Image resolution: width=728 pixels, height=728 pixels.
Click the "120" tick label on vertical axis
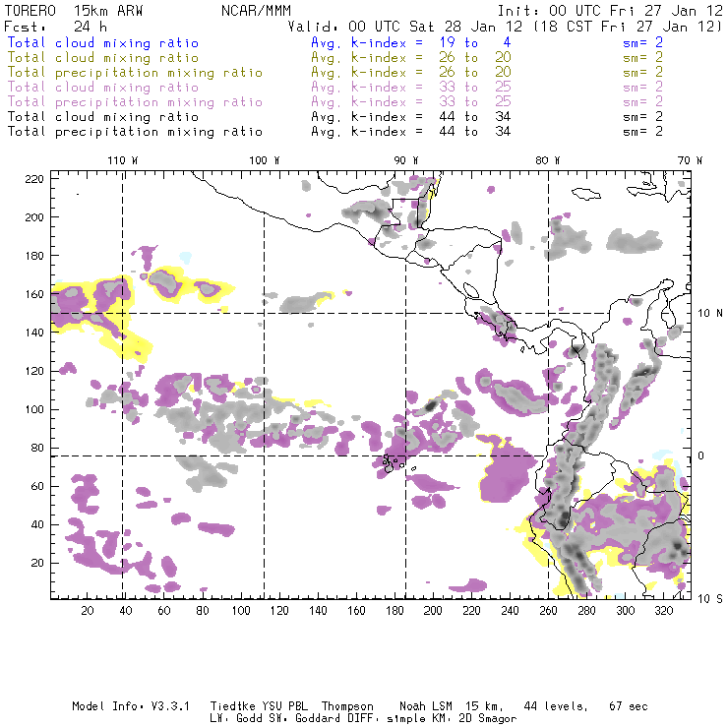(x=34, y=371)
